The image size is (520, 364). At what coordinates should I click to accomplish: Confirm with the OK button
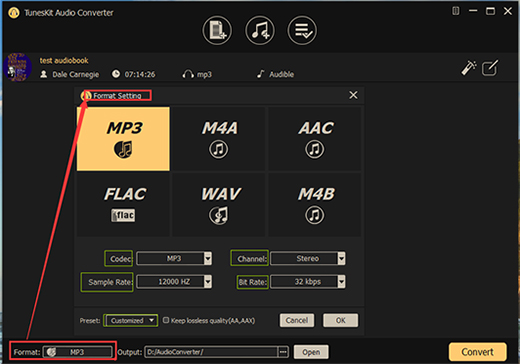[x=340, y=320]
